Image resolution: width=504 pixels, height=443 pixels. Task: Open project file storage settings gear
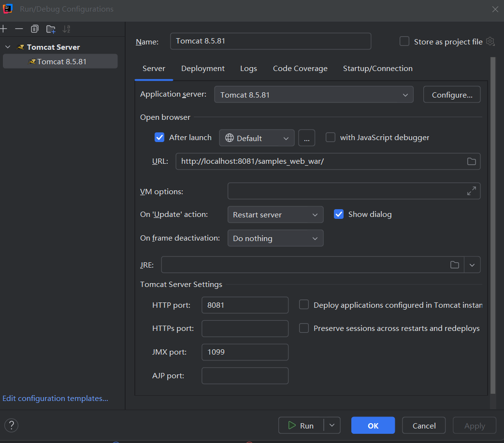(x=490, y=42)
